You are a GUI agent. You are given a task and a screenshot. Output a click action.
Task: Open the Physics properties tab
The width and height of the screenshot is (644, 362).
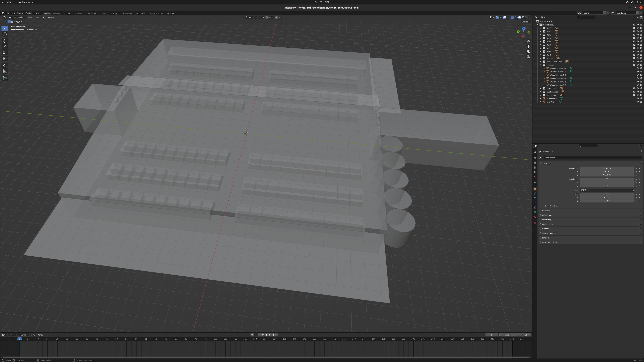click(x=535, y=203)
